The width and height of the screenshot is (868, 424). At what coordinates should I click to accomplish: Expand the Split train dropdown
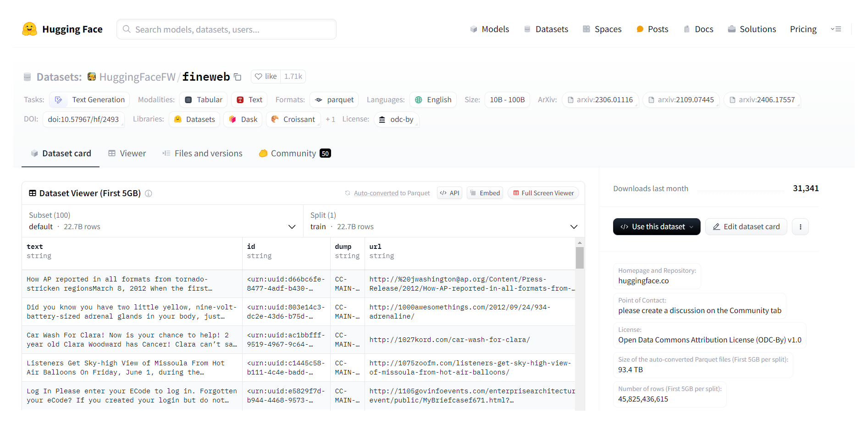444,221
